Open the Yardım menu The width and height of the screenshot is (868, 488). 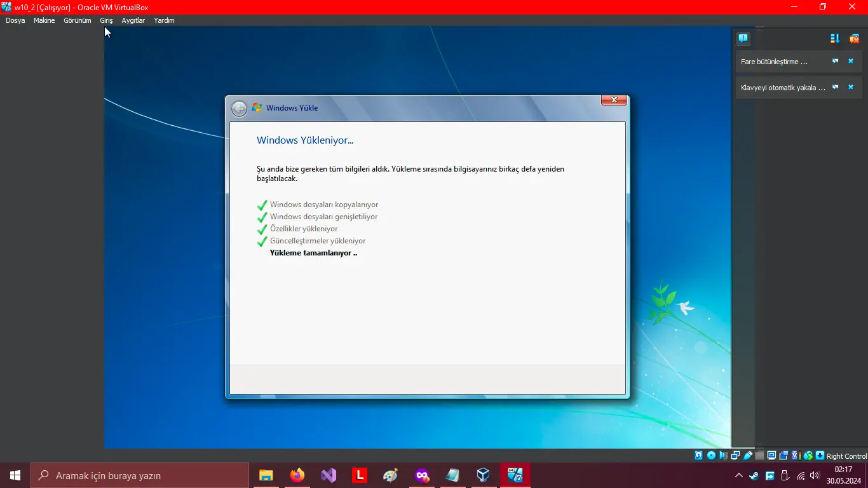point(164,20)
